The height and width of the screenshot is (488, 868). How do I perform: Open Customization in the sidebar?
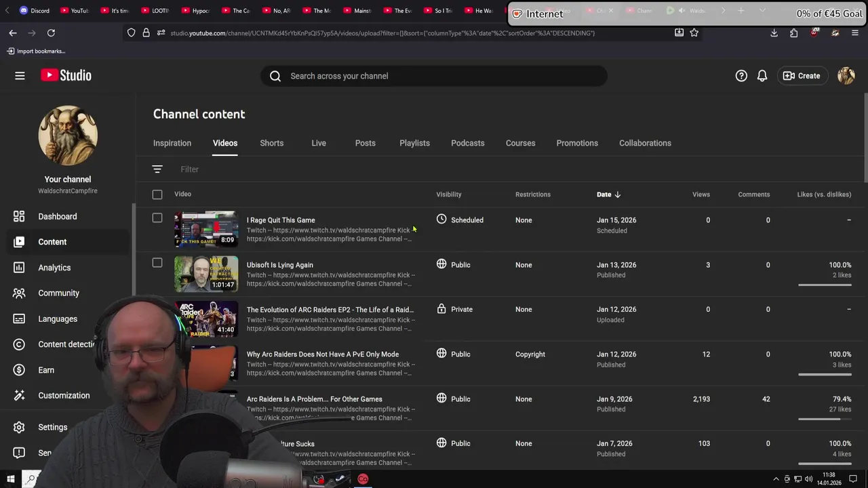(65, 396)
